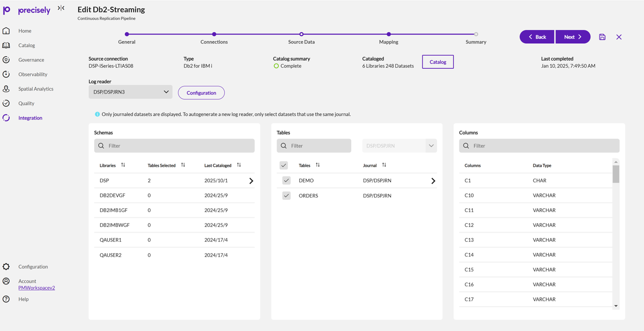Uncheck the DEMO table checkbox

coord(286,181)
